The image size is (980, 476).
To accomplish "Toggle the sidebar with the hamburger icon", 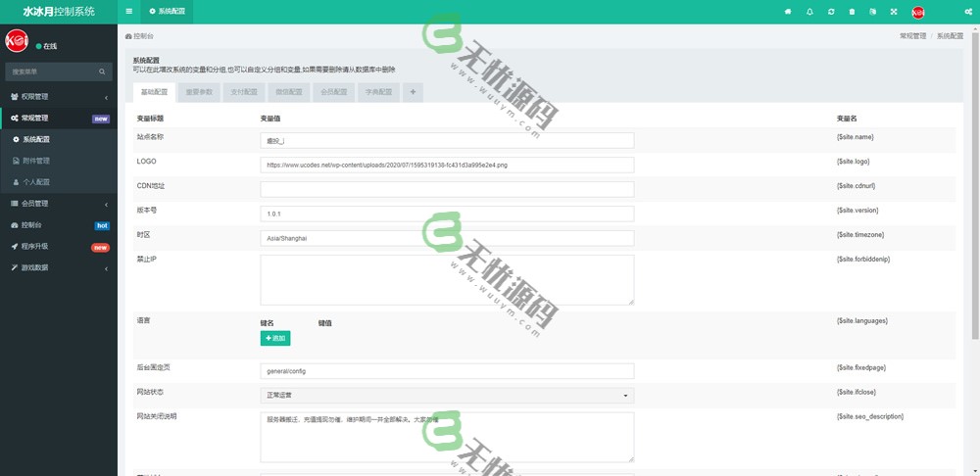I will [129, 12].
